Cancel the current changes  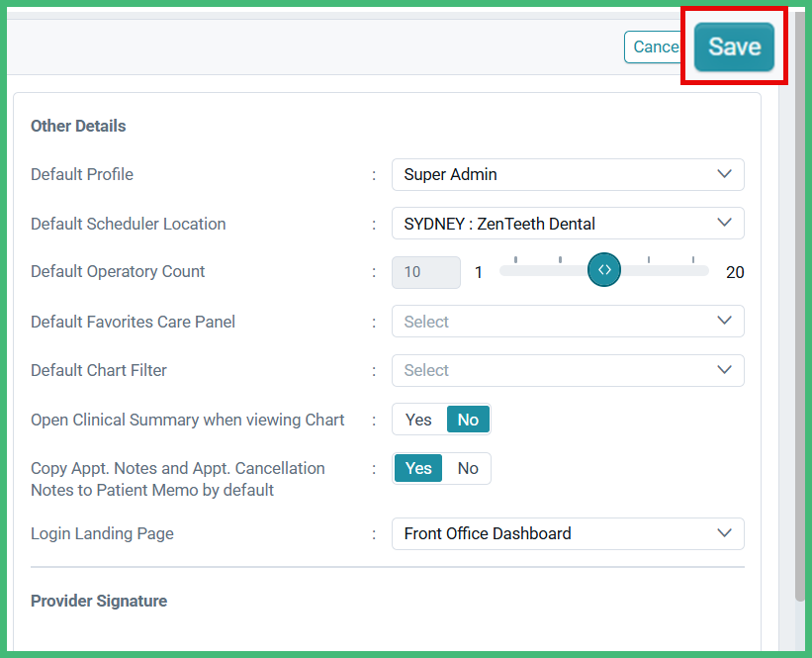click(x=657, y=46)
